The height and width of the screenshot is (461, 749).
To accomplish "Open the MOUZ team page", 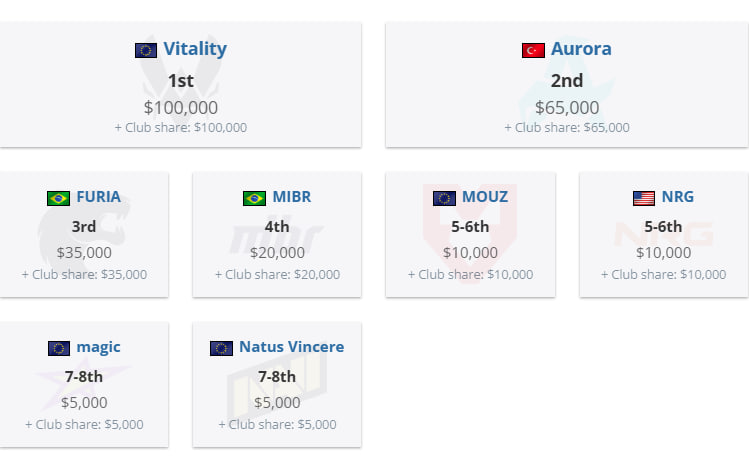I will point(485,197).
